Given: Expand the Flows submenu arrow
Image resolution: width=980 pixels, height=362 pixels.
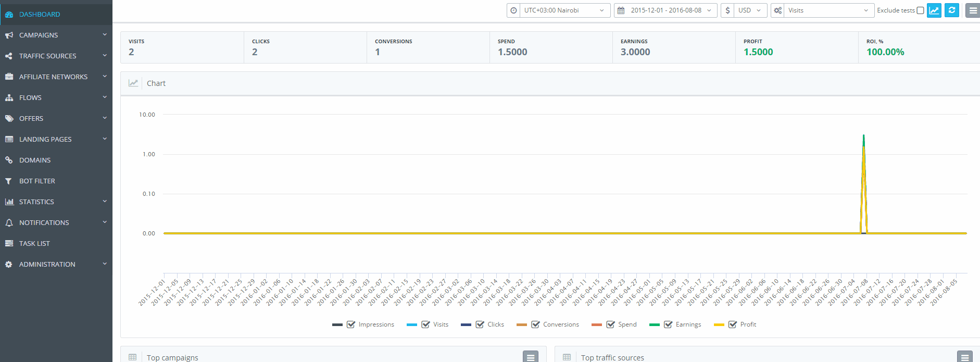Looking at the screenshot, I should point(105,97).
